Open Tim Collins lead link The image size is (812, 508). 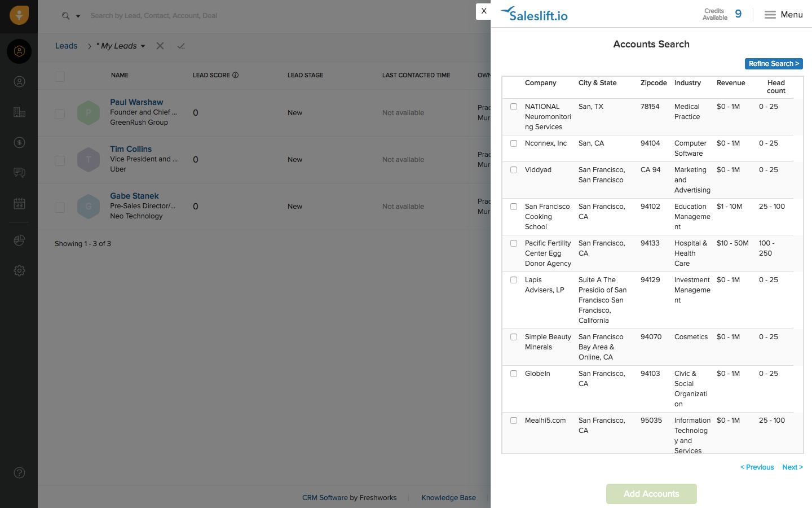point(131,149)
